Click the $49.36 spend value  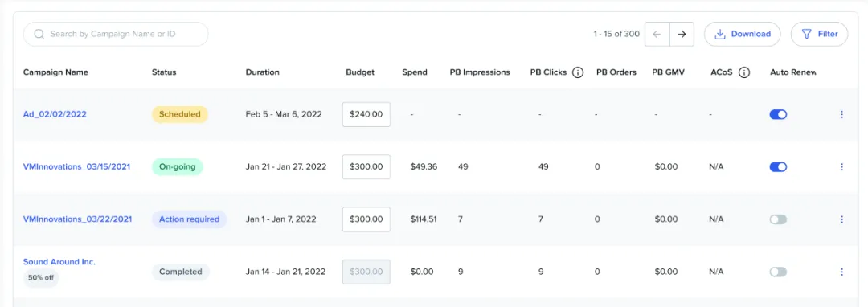click(x=424, y=166)
